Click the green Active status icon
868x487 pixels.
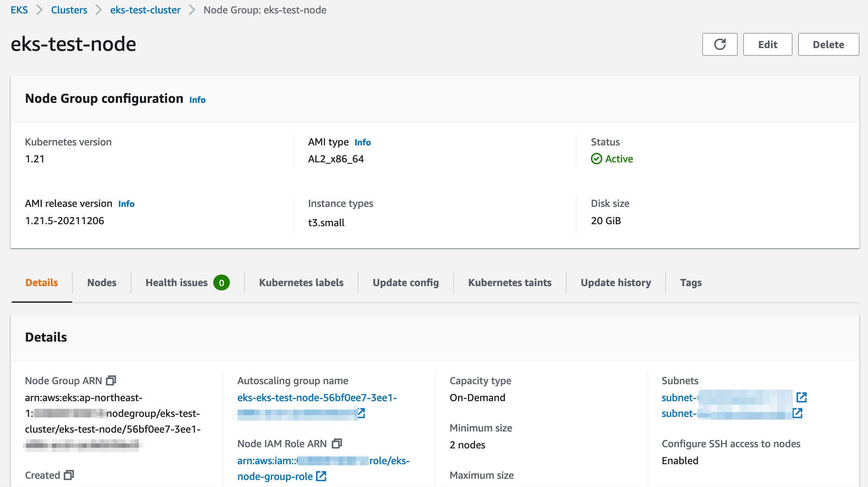point(596,159)
